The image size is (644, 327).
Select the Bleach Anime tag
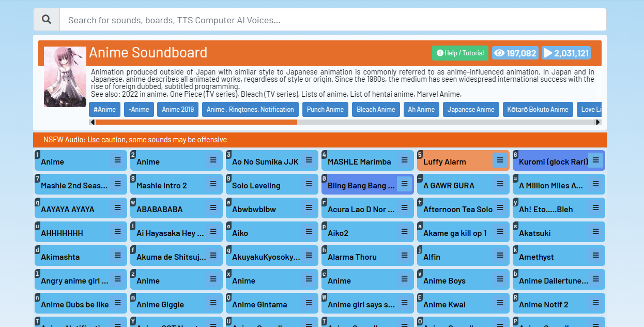(x=376, y=110)
